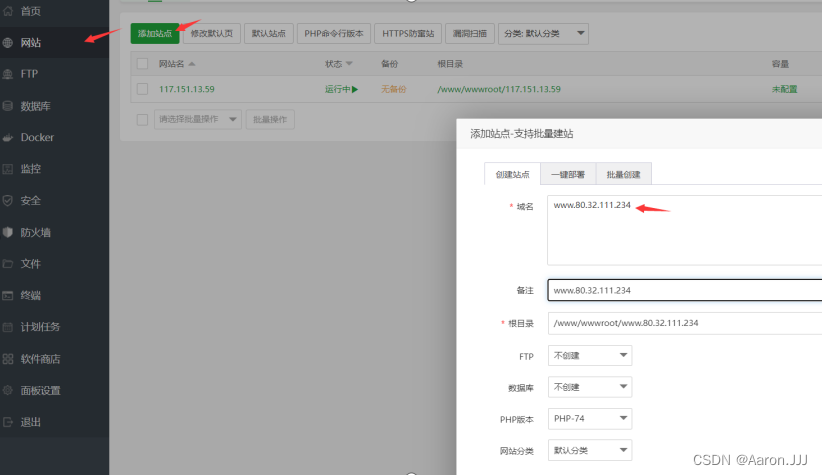Click the green 添加站点 button
Viewport: 822px width, 475px height.
pos(155,34)
